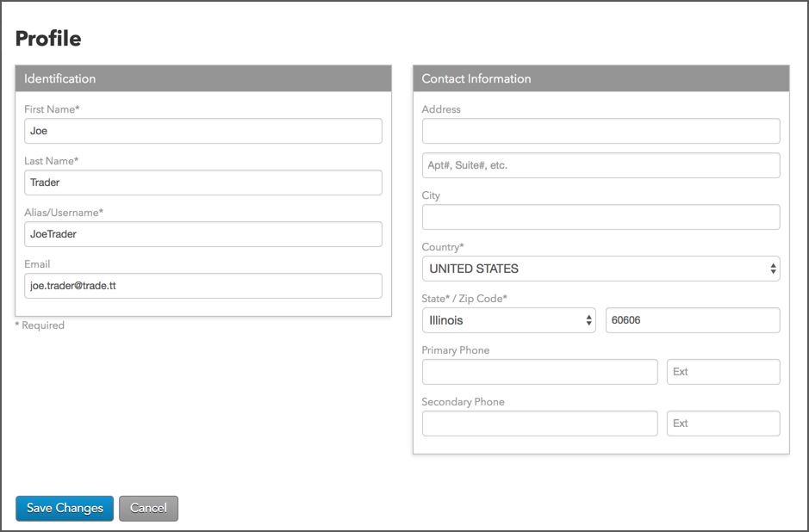Open the Country dropdown showing UNITED STATES
The height and width of the screenshot is (532, 809).
click(x=601, y=269)
